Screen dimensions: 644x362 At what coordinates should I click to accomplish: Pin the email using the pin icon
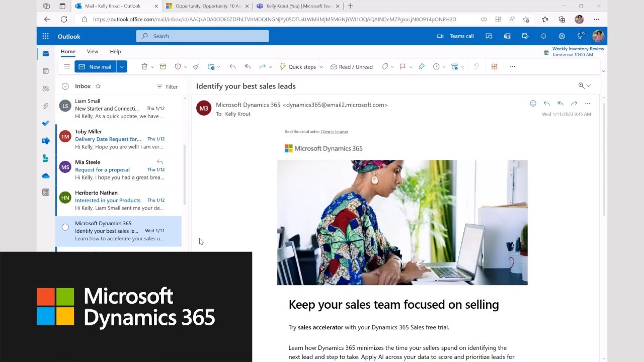(422, 67)
